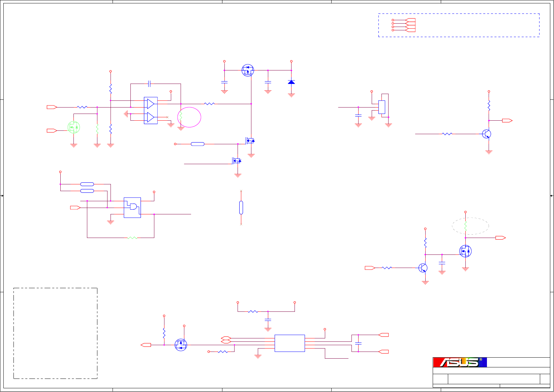Select the NPN transistor fed by the blue wire

[487, 134]
